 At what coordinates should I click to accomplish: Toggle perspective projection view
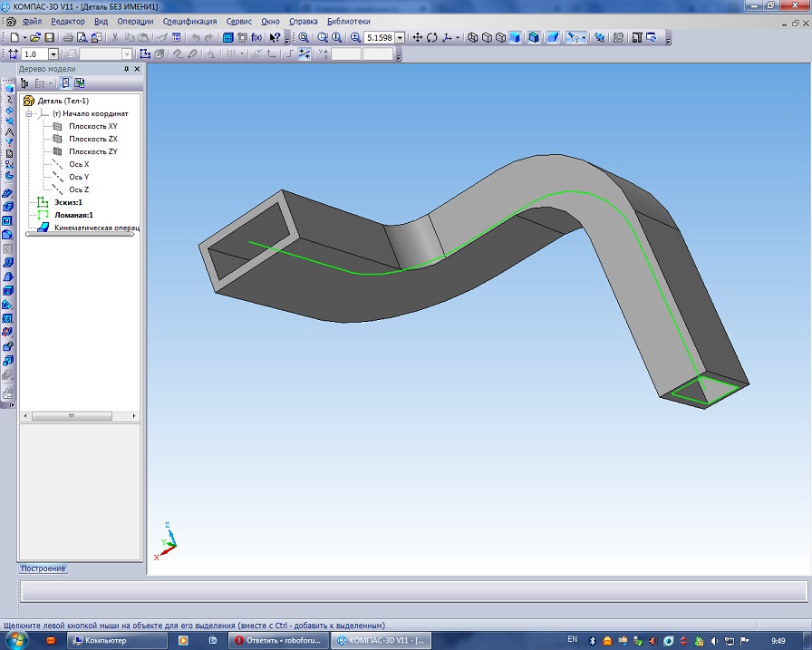pyautogui.click(x=551, y=37)
